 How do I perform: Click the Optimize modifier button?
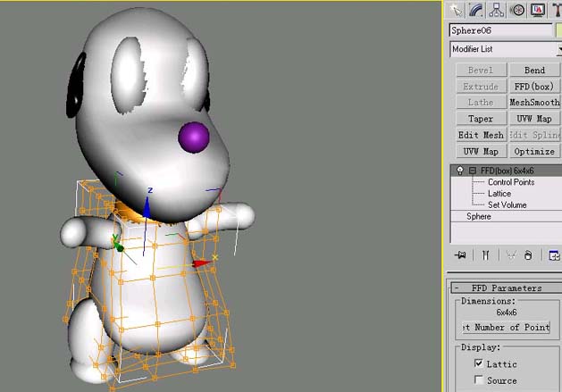(534, 151)
